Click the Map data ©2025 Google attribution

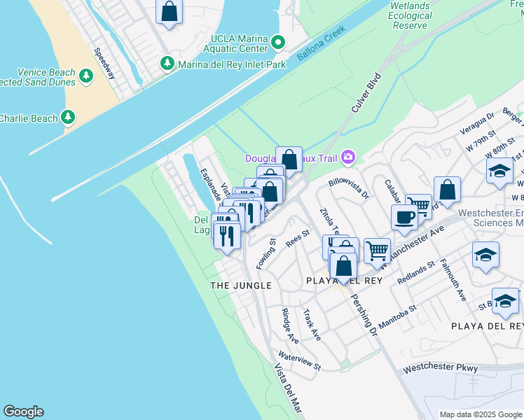tap(481, 414)
